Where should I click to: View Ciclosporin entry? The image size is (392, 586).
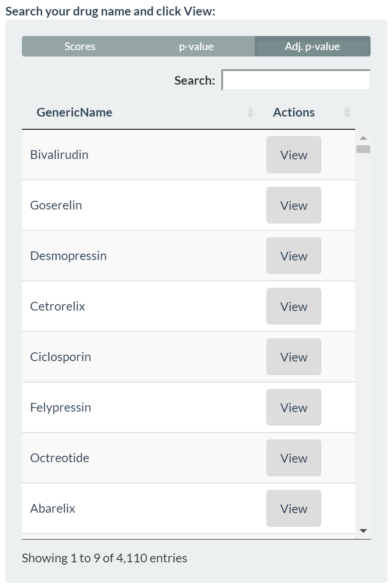pyautogui.click(x=294, y=357)
